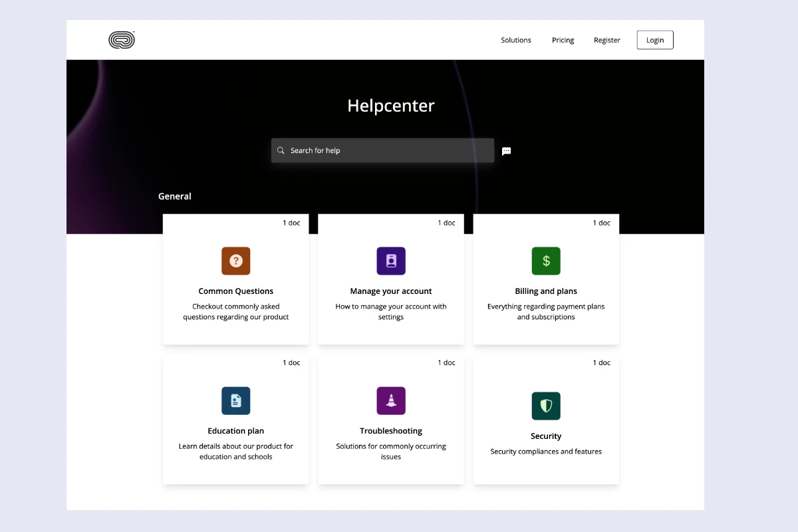The height and width of the screenshot is (532, 798).
Task: Go to the Pricing page
Action: [x=563, y=40]
